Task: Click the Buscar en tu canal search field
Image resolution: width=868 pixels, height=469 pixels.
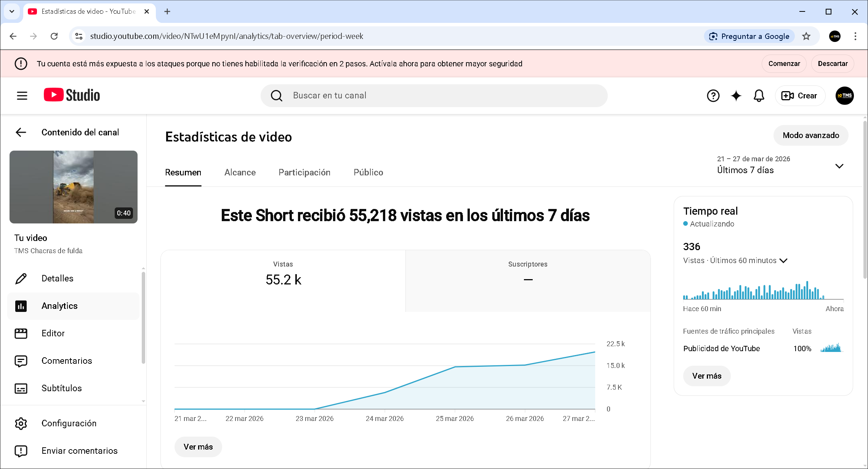Action: point(434,95)
